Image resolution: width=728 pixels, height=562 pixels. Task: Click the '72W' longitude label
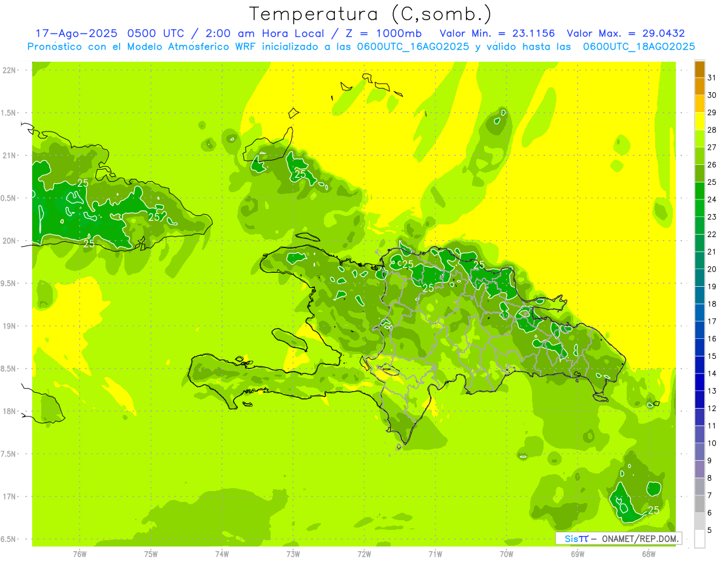tap(364, 554)
